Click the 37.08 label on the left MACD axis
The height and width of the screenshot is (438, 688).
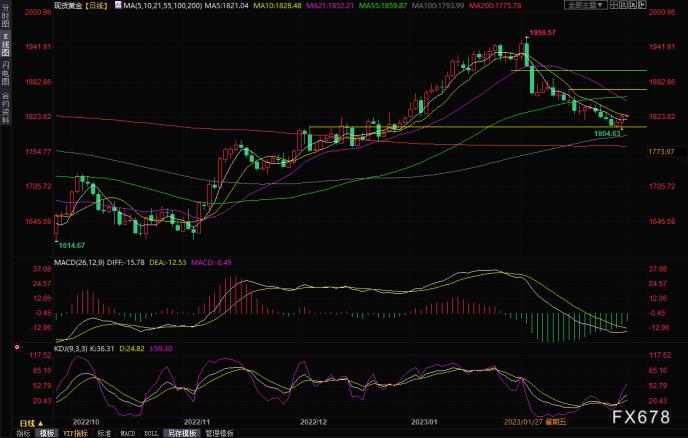click(42, 269)
